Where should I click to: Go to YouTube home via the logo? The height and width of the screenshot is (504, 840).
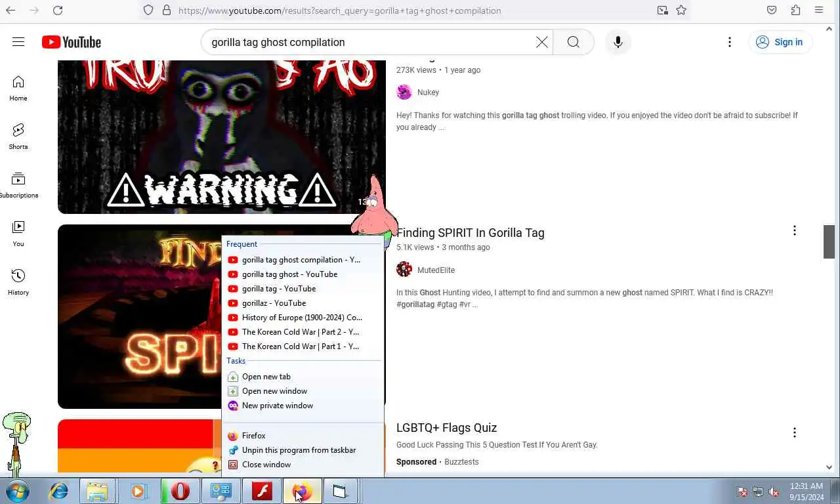72,42
